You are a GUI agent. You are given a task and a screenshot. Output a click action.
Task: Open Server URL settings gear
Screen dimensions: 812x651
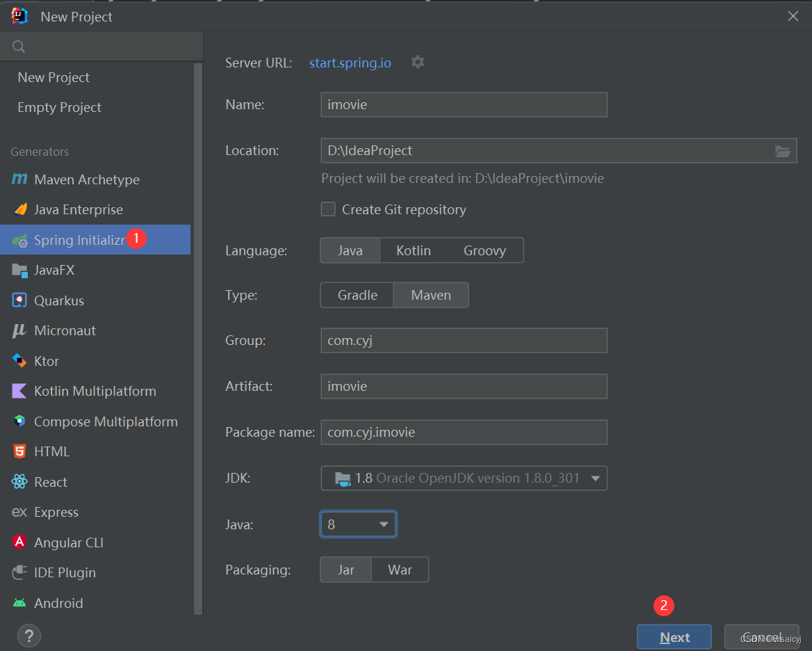(417, 62)
